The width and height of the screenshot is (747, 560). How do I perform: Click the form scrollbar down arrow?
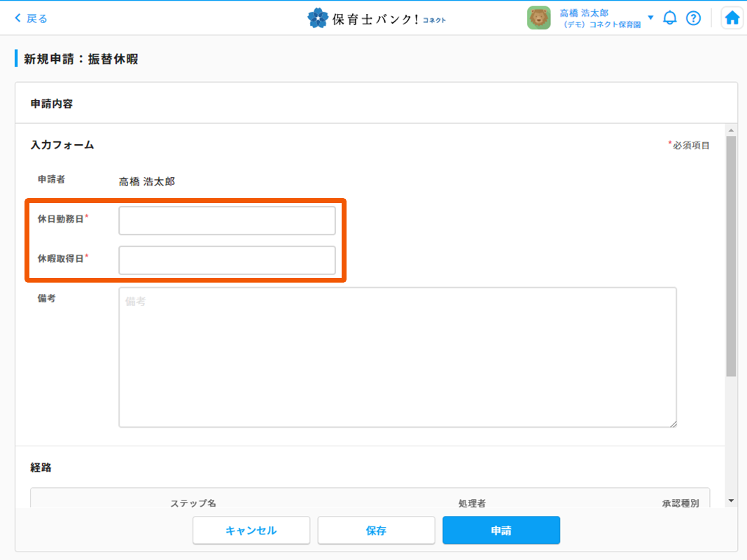click(x=731, y=500)
